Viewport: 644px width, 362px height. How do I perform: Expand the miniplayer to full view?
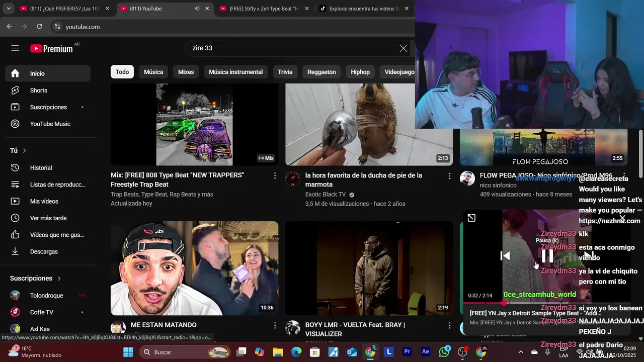click(x=471, y=218)
